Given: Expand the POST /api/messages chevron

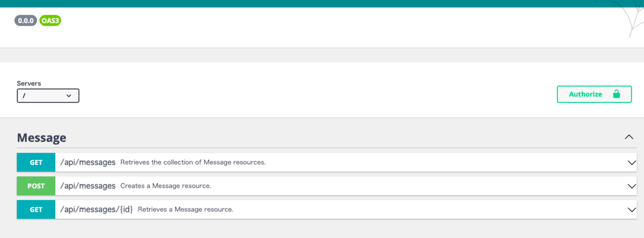Looking at the screenshot, I should 631,186.
